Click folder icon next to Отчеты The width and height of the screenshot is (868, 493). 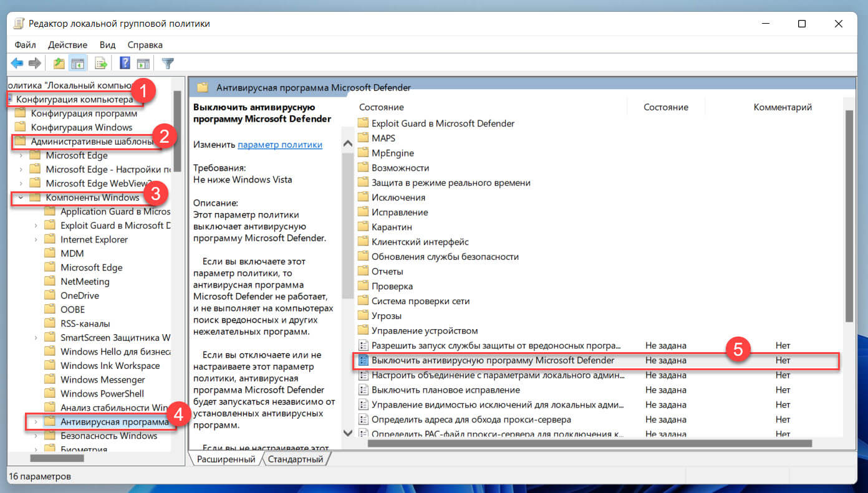pyautogui.click(x=364, y=271)
